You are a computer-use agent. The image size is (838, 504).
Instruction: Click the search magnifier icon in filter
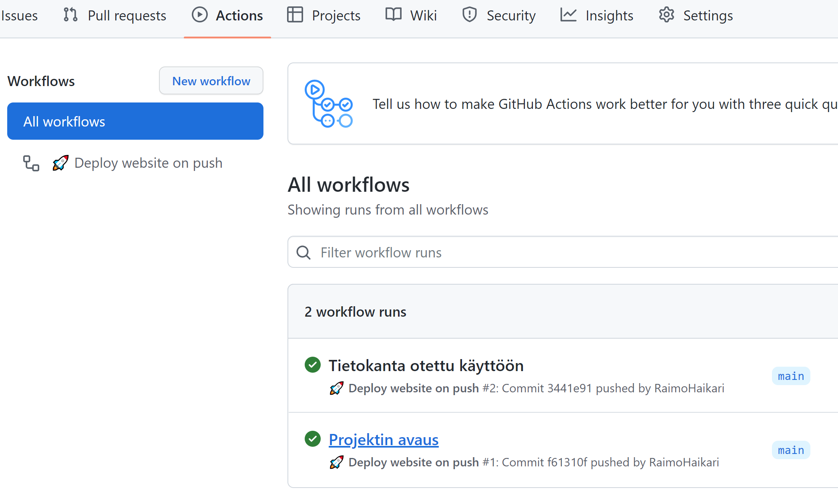[x=303, y=253]
